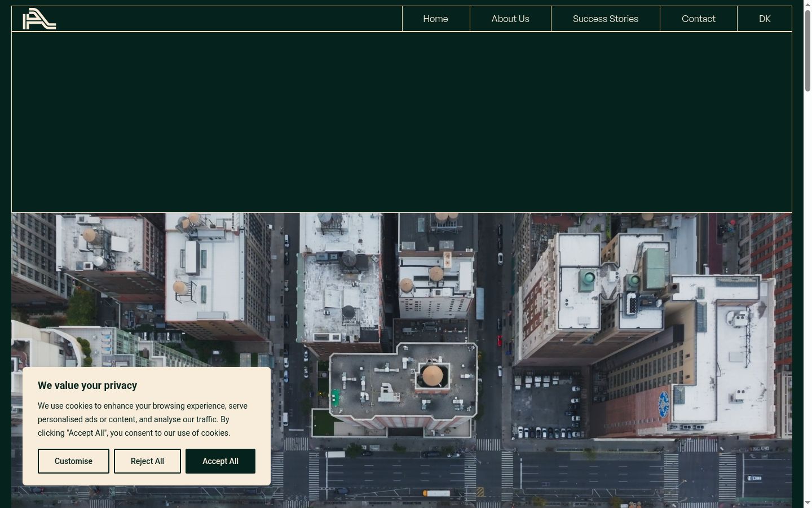Screen dimensions: 812x508
Task: Click the aerial city hero image
Action: pos(401,360)
